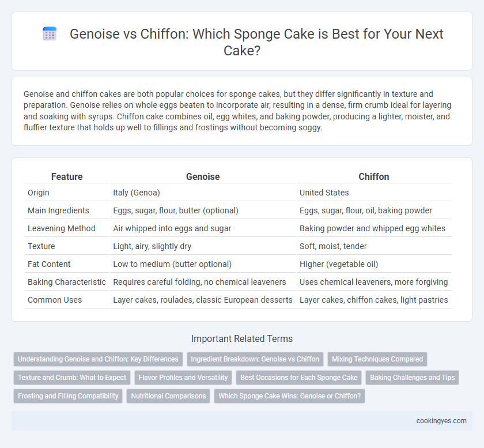Open 'Frosting and Filling Compatibility' tag

(68, 396)
